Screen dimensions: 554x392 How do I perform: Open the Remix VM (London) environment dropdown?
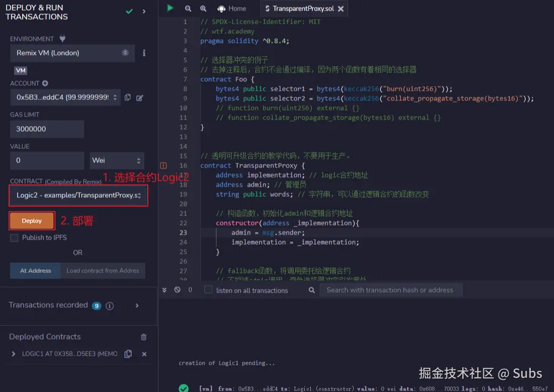(x=72, y=53)
